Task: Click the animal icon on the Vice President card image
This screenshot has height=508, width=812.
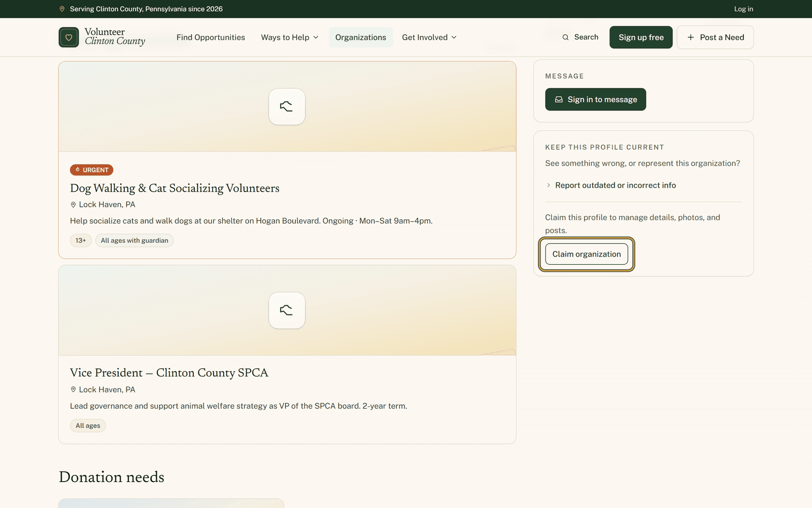Action: (x=287, y=310)
